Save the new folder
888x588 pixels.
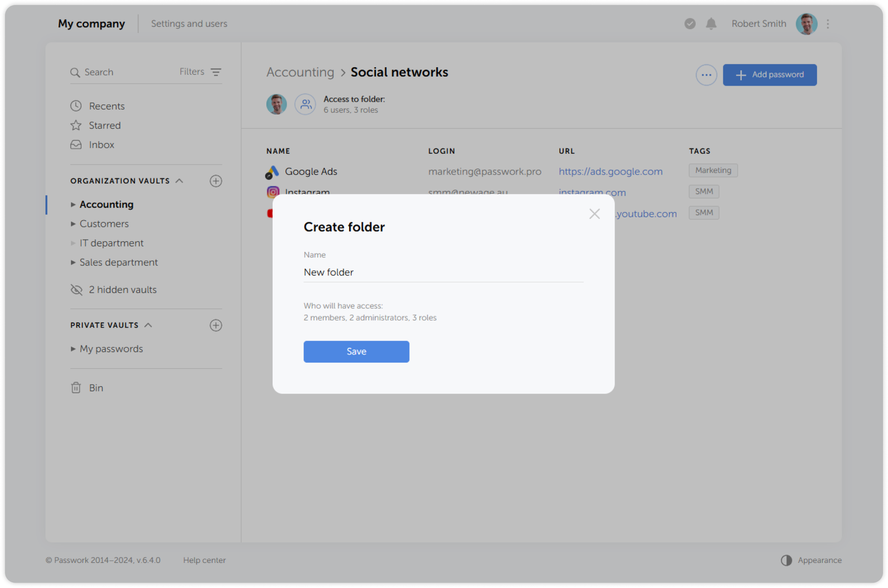pos(356,351)
